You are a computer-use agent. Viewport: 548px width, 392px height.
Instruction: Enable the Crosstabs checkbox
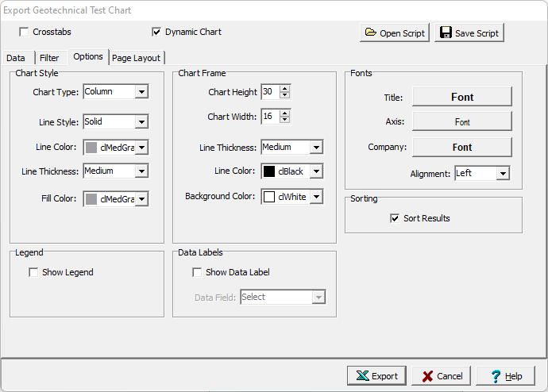[25, 33]
